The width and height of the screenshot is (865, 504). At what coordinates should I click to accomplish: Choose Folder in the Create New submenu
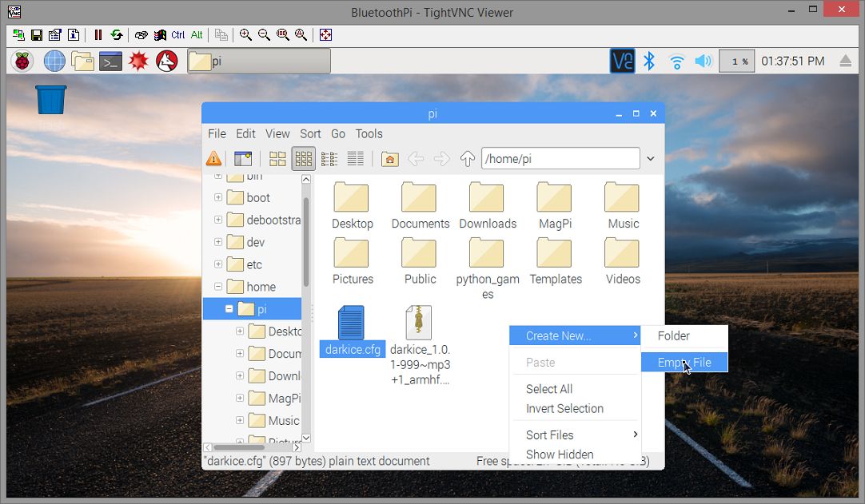[684, 335]
